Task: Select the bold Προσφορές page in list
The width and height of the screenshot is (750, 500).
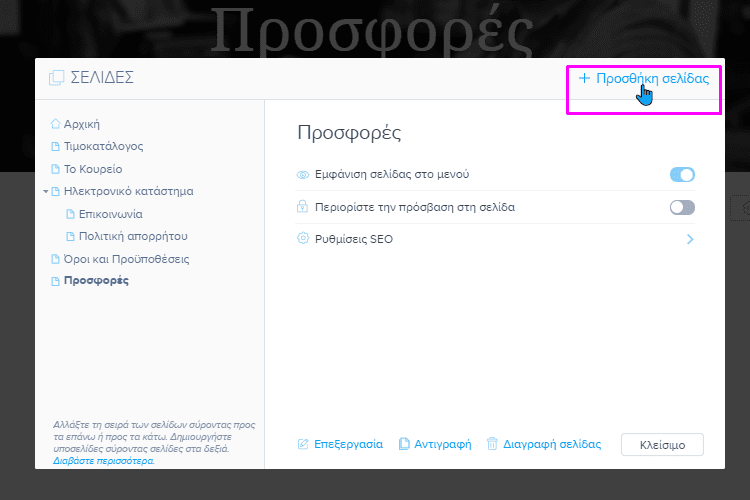Action: tap(96, 281)
